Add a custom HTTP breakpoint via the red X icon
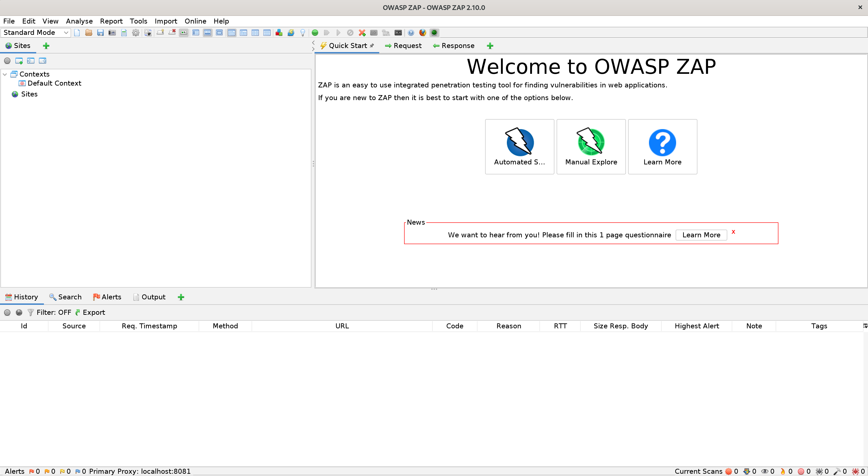The image size is (868, 476). (362, 33)
